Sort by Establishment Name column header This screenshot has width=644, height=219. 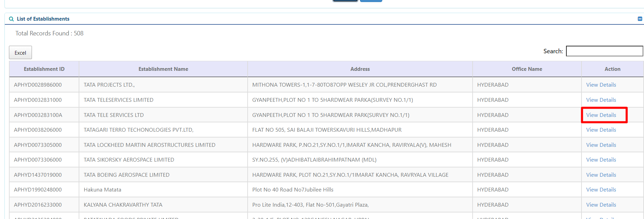coord(163,69)
